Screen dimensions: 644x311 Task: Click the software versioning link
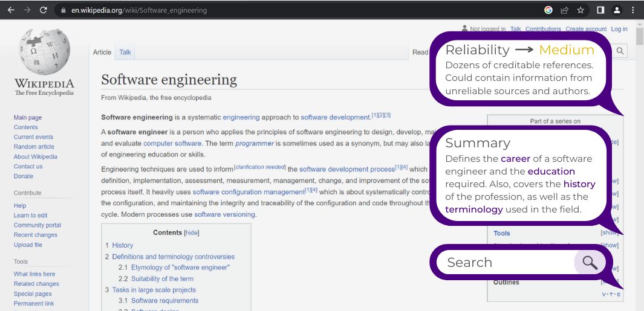[225, 214]
